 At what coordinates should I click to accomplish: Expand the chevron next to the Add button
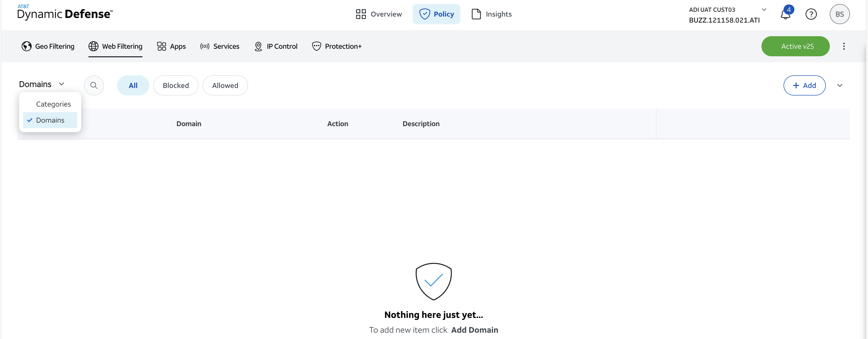click(840, 85)
